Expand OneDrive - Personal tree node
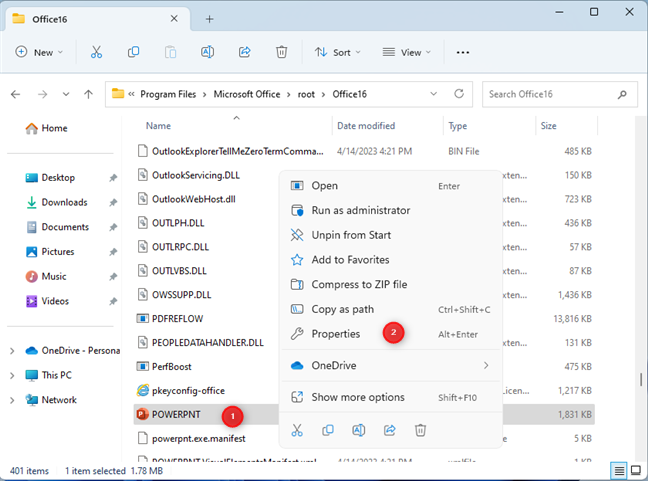This screenshot has height=481, width=648. click(12, 351)
